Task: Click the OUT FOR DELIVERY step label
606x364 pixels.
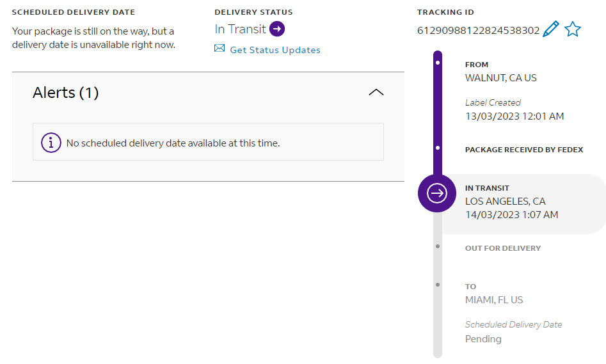Action: pyautogui.click(x=502, y=248)
